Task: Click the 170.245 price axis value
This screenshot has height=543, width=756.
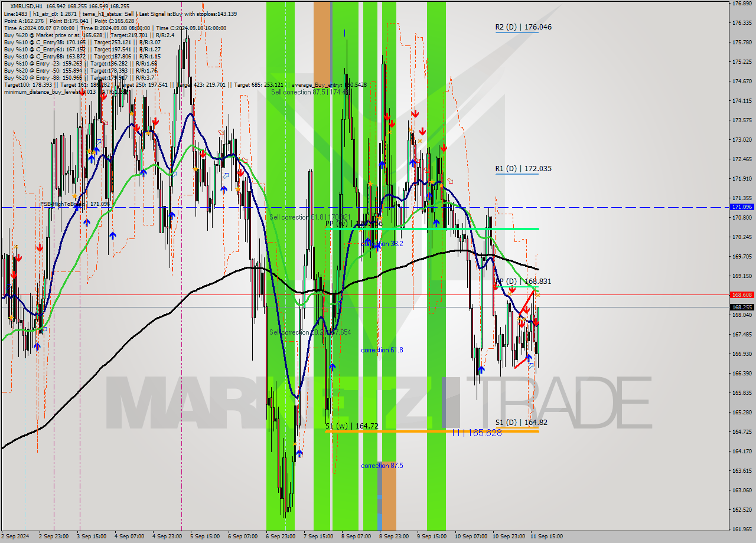Action: click(x=741, y=237)
